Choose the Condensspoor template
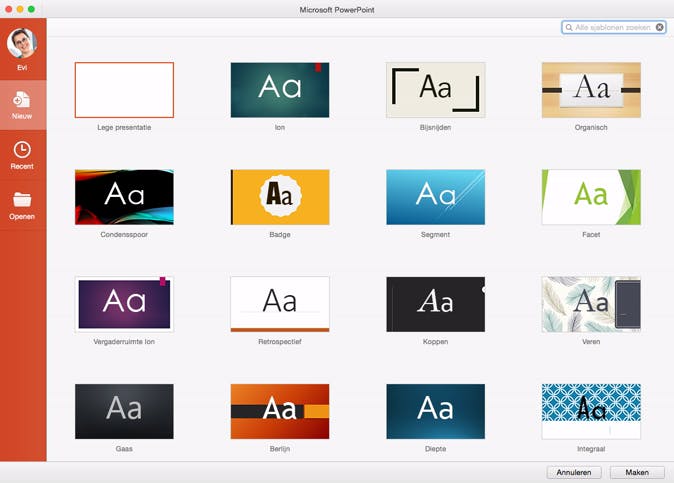Screen dimensions: 674x483 point(124,197)
